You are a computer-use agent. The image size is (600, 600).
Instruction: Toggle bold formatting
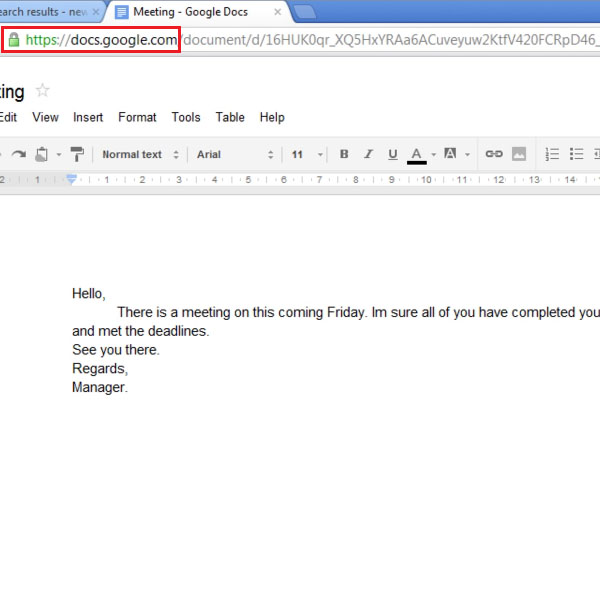pos(344,154)
